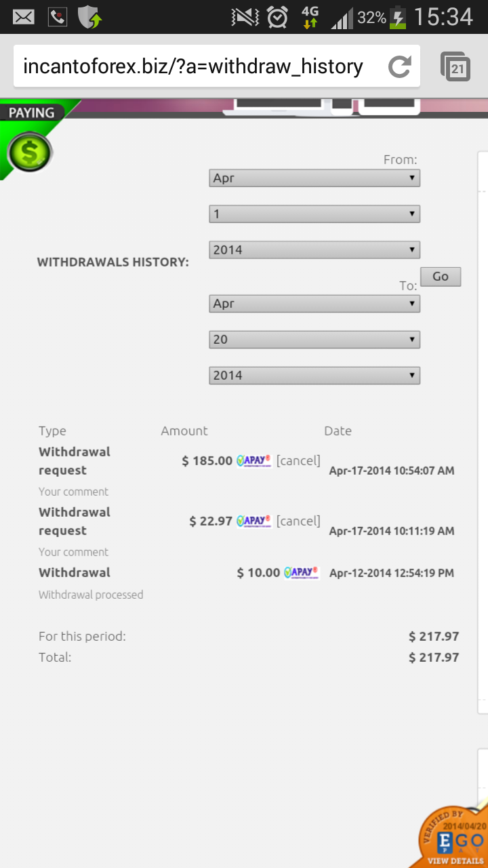
Task: Tap the payment logo beside $ 10.00
Action: [x=302, y=573]
